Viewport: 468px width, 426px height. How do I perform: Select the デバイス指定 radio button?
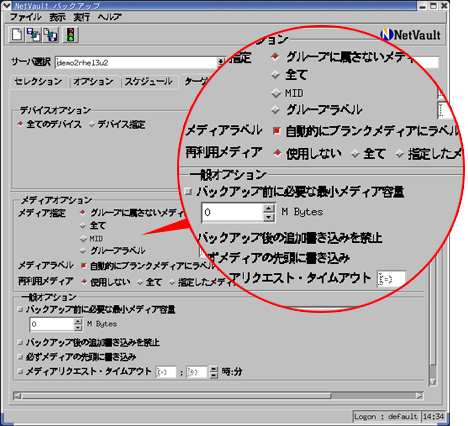coord(92,125)
